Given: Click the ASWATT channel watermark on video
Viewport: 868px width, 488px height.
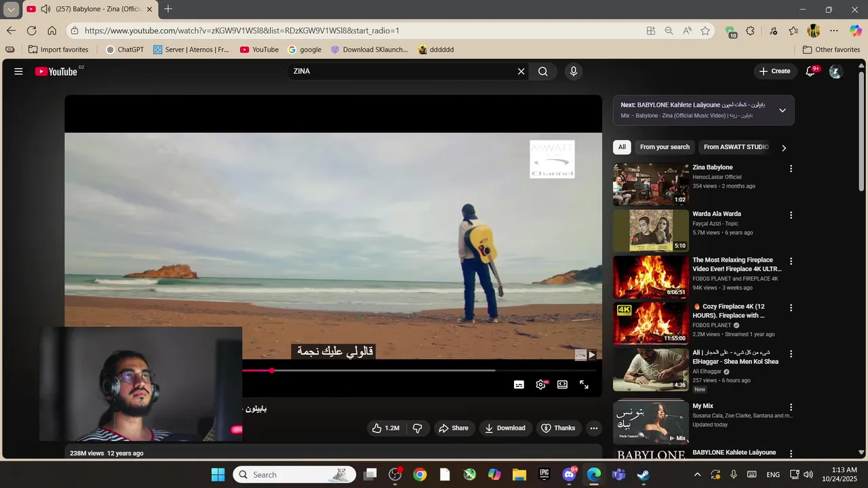Looking at the screenshot, I should coord(552,159).
